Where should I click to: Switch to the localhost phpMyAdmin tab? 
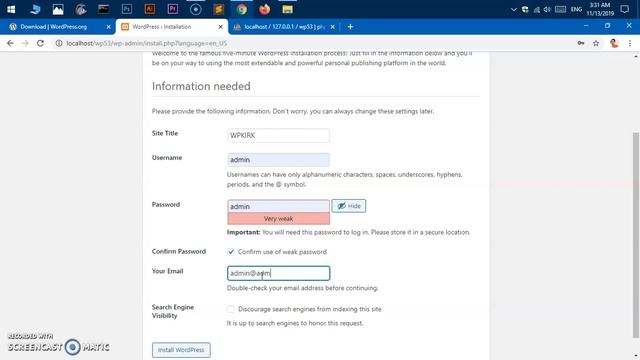pyautogui.click(x=284, y=27)
